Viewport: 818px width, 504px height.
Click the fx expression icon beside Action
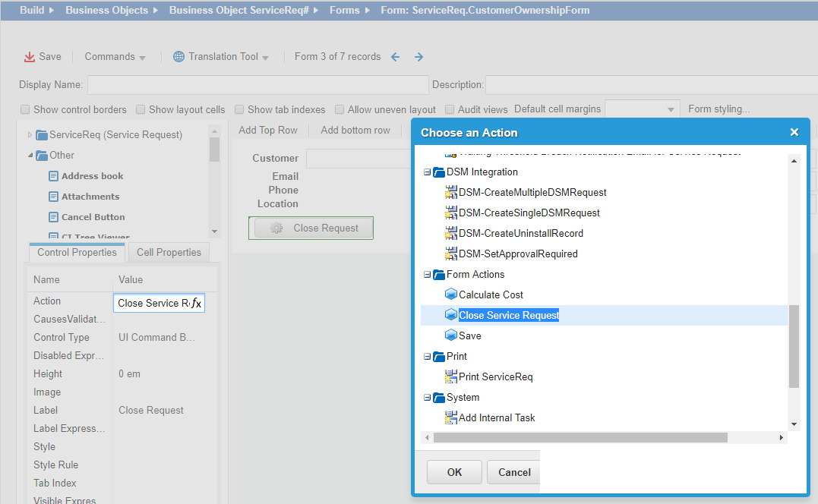click(x=196, y=304)
